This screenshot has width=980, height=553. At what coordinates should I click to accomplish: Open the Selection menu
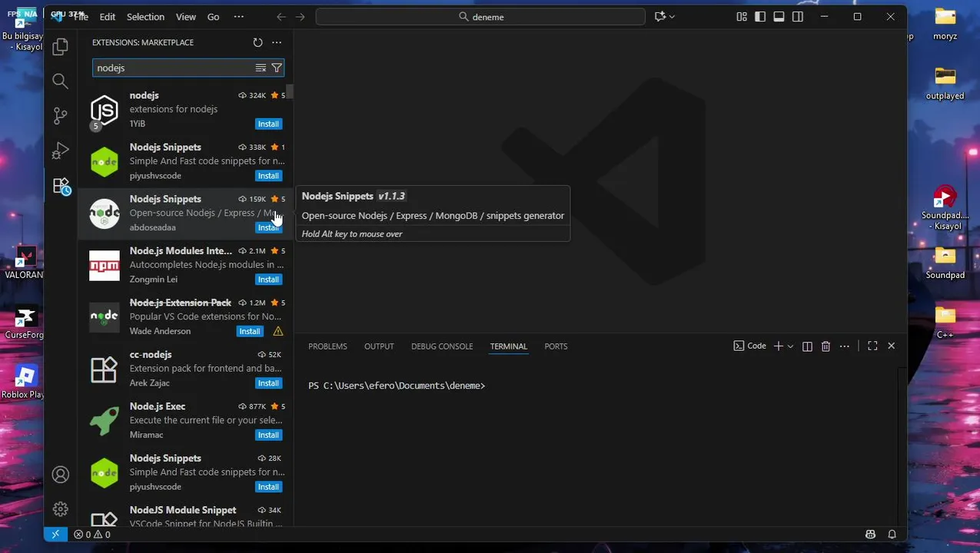point(145,16)
